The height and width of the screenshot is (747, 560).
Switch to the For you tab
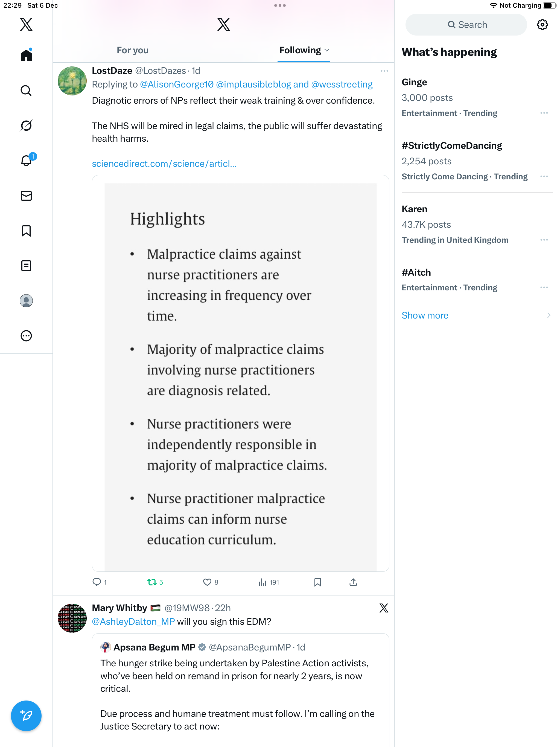132,50
